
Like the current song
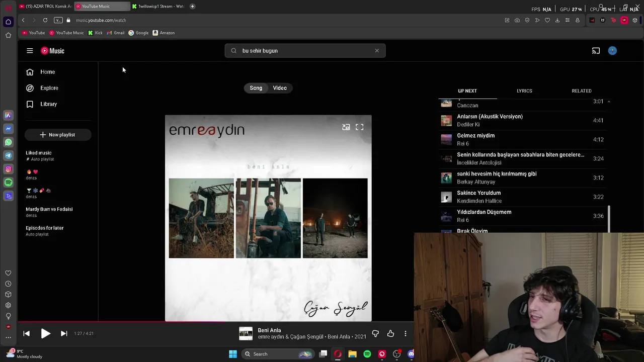(391, 333)
